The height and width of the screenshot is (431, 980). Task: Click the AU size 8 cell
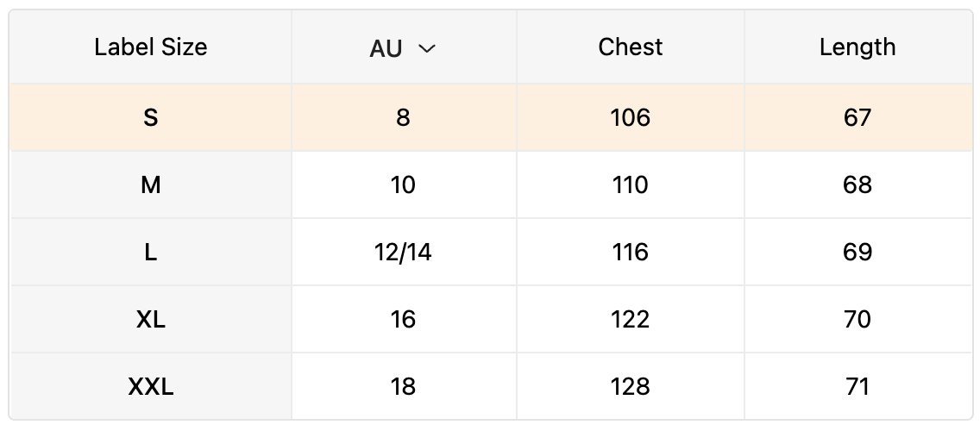404,117
